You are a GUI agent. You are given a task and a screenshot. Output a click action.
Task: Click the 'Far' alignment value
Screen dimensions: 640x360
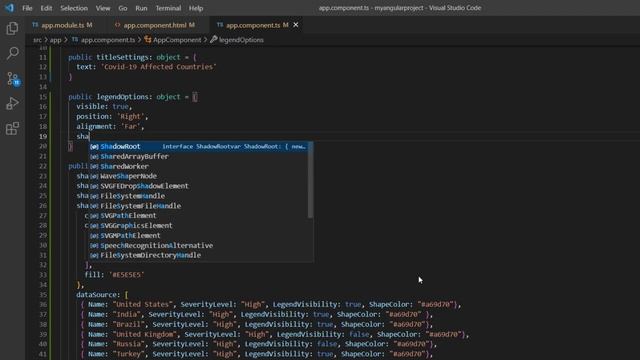(130, 127)
